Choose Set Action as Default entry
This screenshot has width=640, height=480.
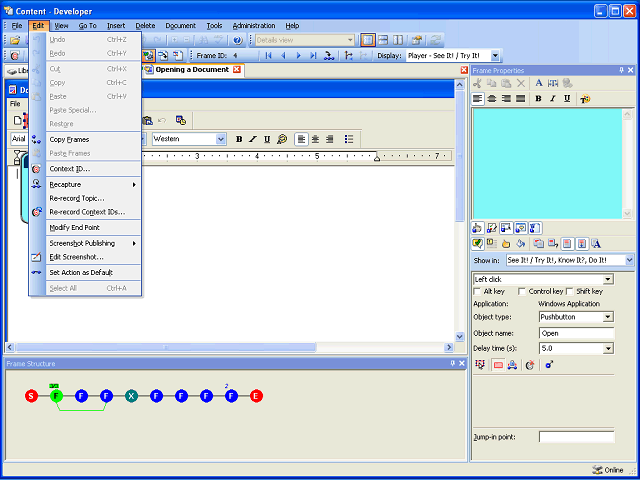coord(93,272)
